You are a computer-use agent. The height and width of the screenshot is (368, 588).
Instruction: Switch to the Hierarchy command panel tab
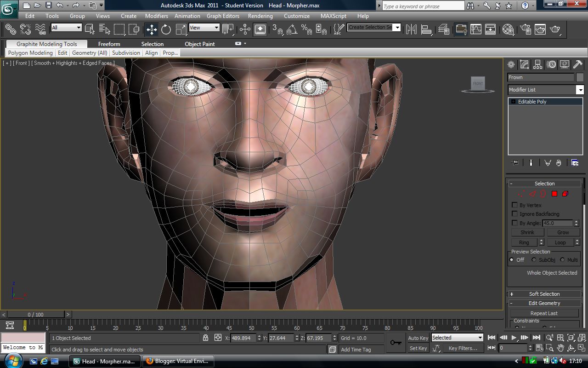pyautogui.click(x=538, y=64)
